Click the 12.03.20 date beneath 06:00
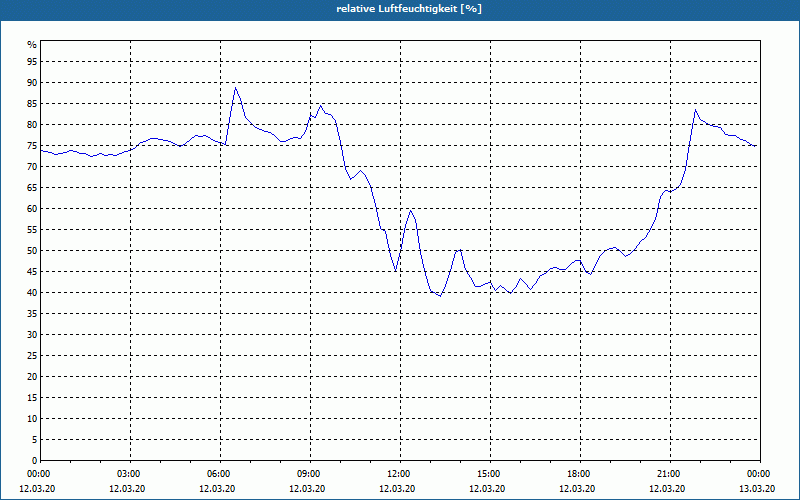This screenshot has height=500, width=800. pyautogui.click(x=217, y=489)
